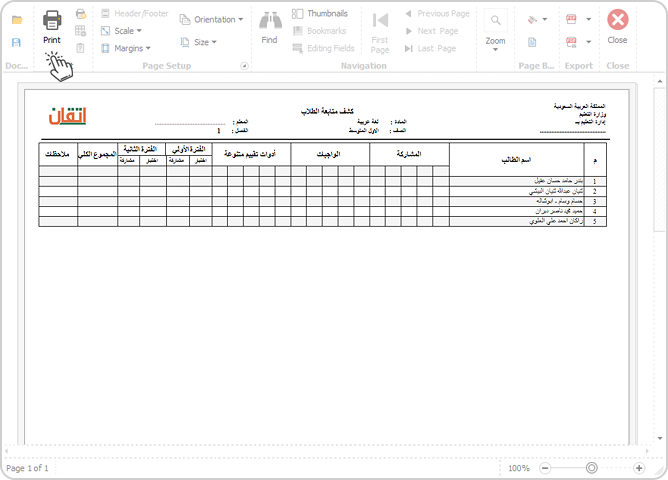Viewport: 668px width, 480px height.
Task: Click the zoom in plus button
Action: [639, 468]
